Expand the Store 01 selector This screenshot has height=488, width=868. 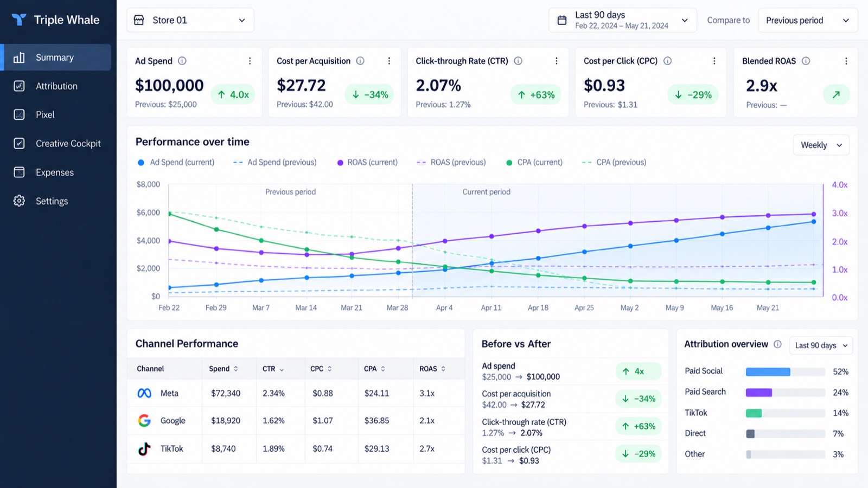coord(190,20)
